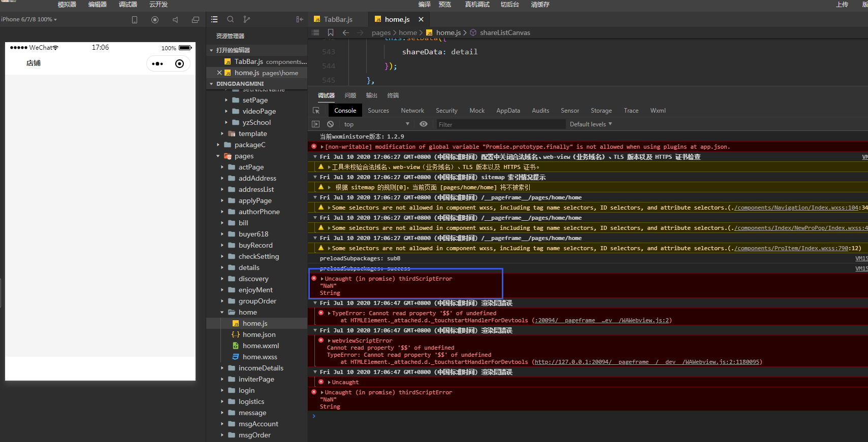This screenshot has width=868, height=442.
Task: Click the bookmark icon in editor breadcrumb bar
Action: pyautogui.click(x=331, y=32)
